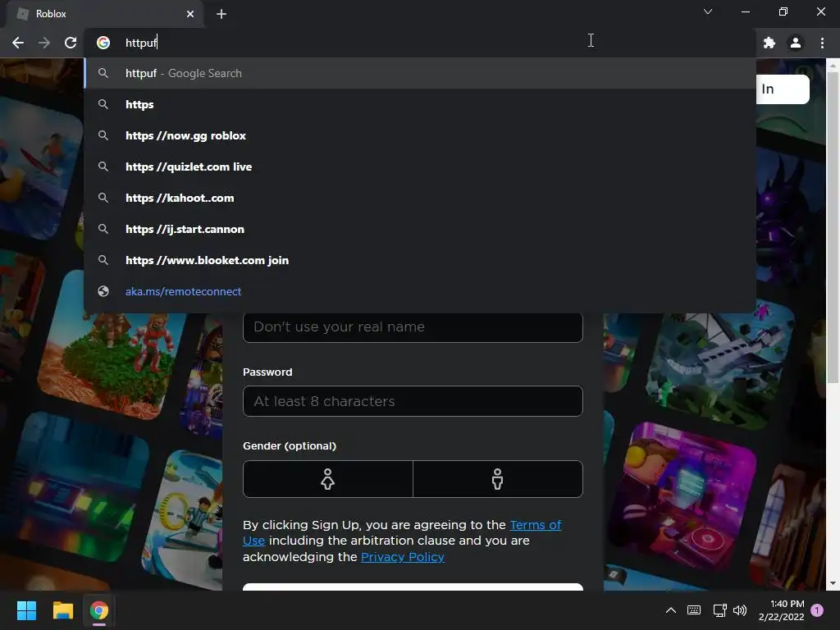Click search icon beside 'https //quizlet.com live'
This screenshot has height=630, width=840.
[103, 167]
